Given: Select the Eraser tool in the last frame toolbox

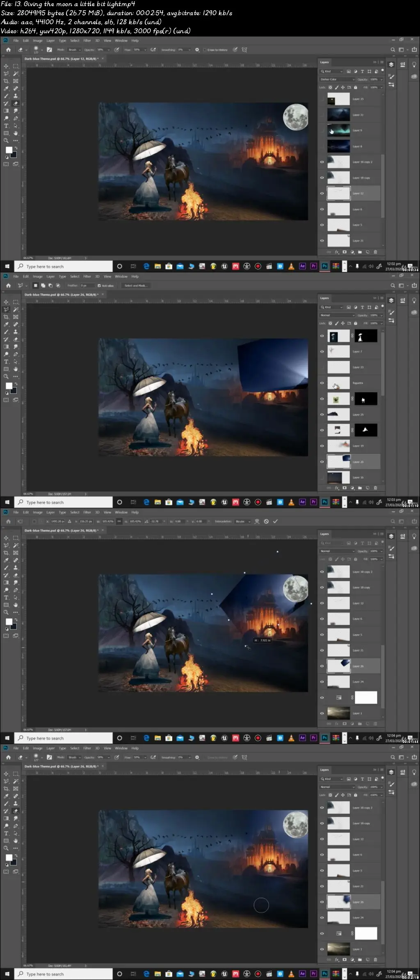Looking at the screenshot, I should point(16,811).
